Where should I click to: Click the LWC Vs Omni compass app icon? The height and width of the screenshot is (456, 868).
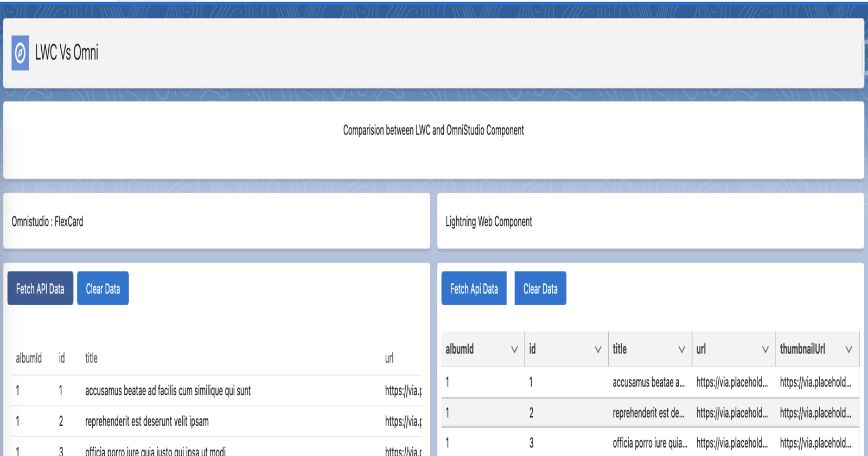coord(20,53)
